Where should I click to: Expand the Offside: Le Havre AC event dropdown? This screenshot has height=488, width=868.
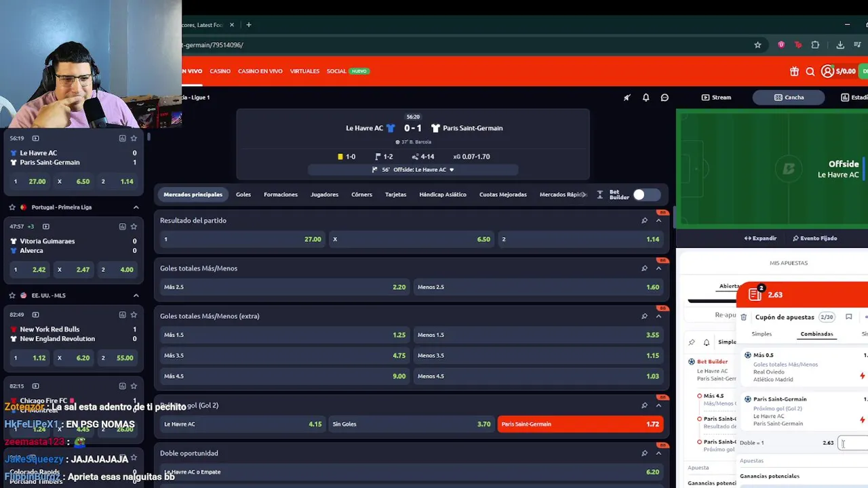pos(452,170)
